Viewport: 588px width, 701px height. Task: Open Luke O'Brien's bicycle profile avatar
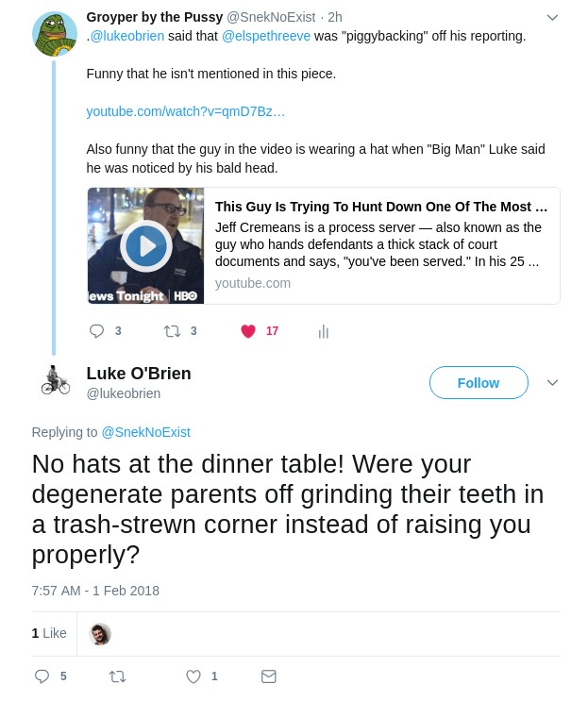[55, 381]
